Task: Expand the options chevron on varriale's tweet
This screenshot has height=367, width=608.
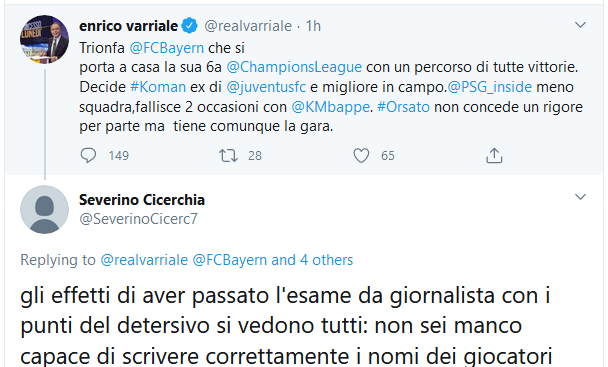Action: [580, 25]
